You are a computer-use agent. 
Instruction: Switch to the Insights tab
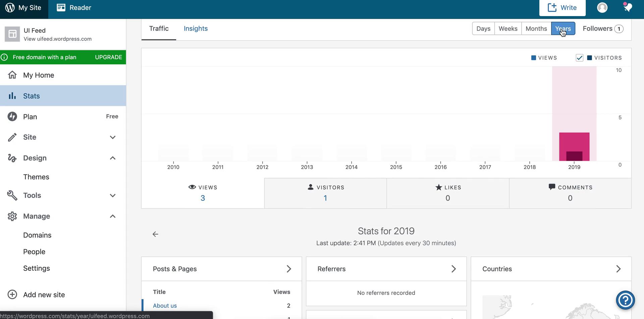point(196,28)
